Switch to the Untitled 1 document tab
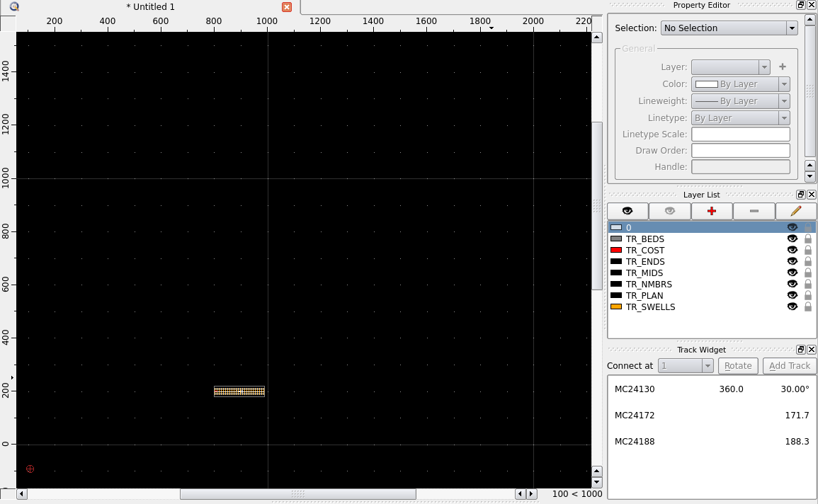Screen dimensions: 818x504 pos(150,7)
